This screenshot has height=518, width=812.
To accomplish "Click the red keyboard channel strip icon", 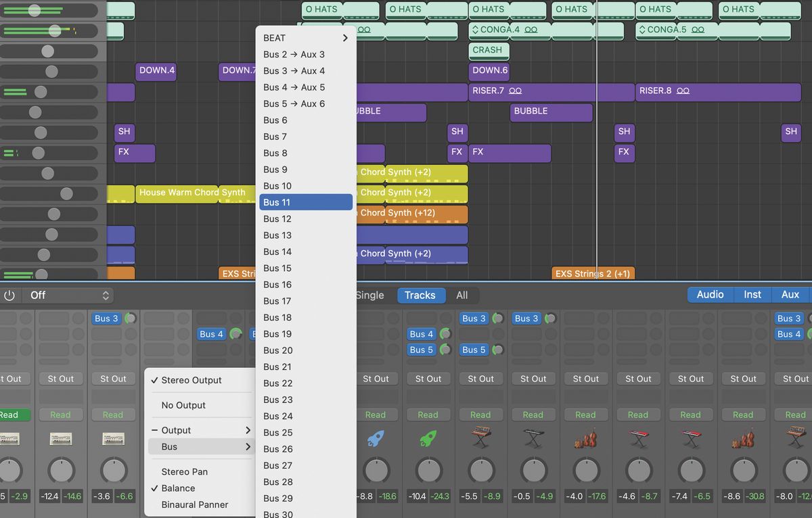I will point(639,436).
